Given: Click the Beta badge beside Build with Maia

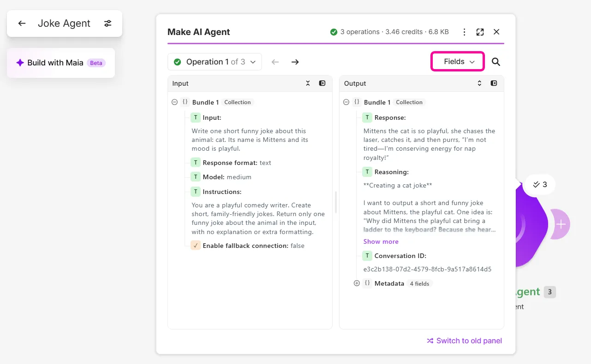Looking at the screenshot, I should [96, 63].
